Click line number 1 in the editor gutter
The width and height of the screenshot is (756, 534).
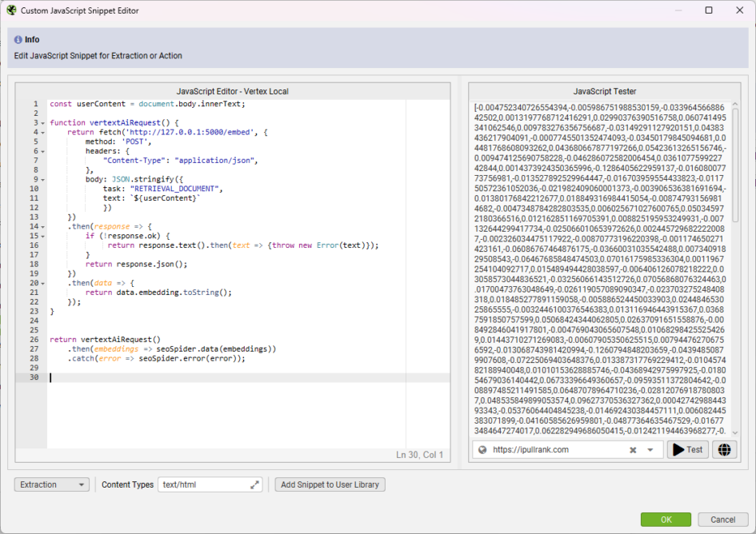(35, 103)
